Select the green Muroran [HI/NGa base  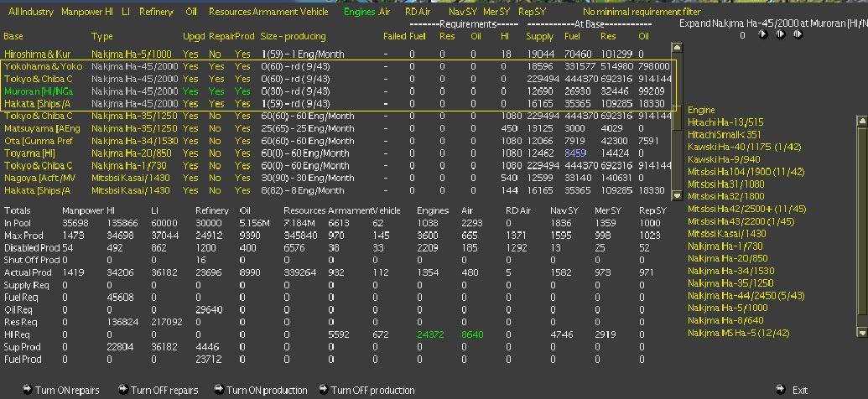pos(39,91)
